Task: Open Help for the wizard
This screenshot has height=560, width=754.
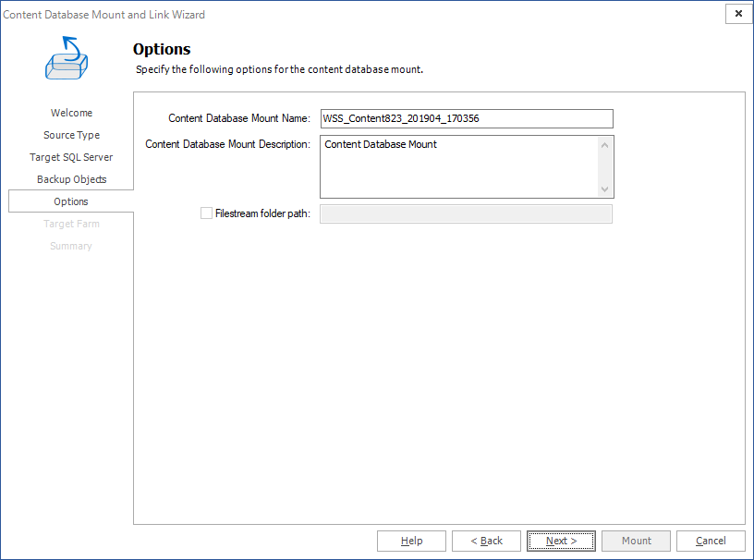Action: click(412, 541)
